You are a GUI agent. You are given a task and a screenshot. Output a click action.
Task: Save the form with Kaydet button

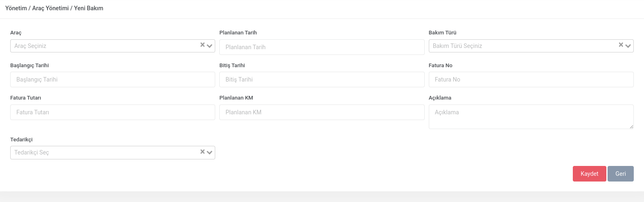589,174
